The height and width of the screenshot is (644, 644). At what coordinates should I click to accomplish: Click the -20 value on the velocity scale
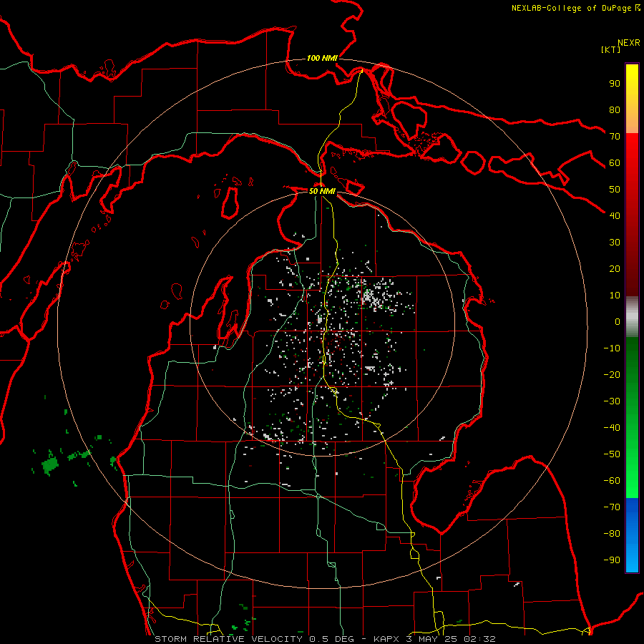tap(612, 374)
